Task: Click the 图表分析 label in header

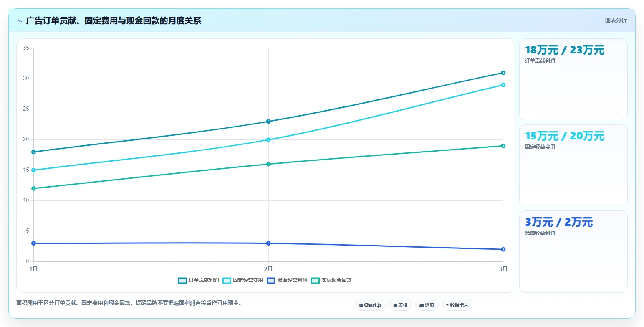Action: pos(616,20)
